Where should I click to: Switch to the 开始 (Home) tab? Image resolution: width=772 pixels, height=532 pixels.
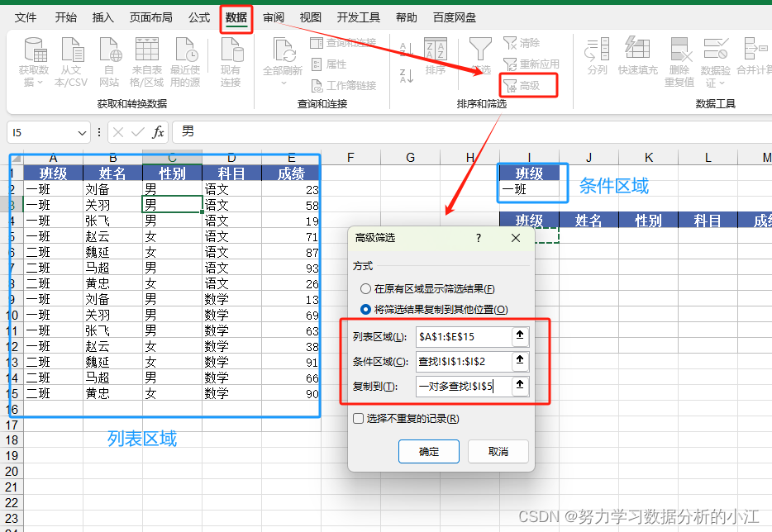66,17
